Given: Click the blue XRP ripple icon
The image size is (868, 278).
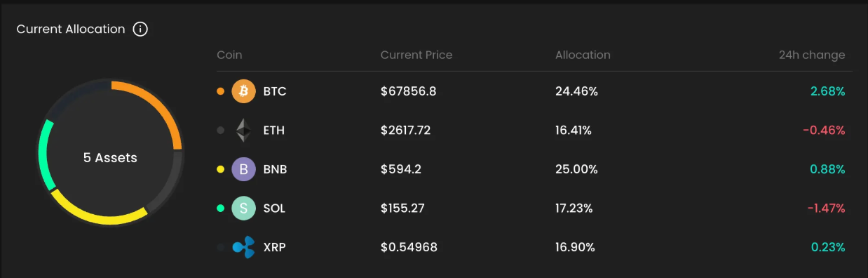Looking at the screenshot, I should click(244, 247).
